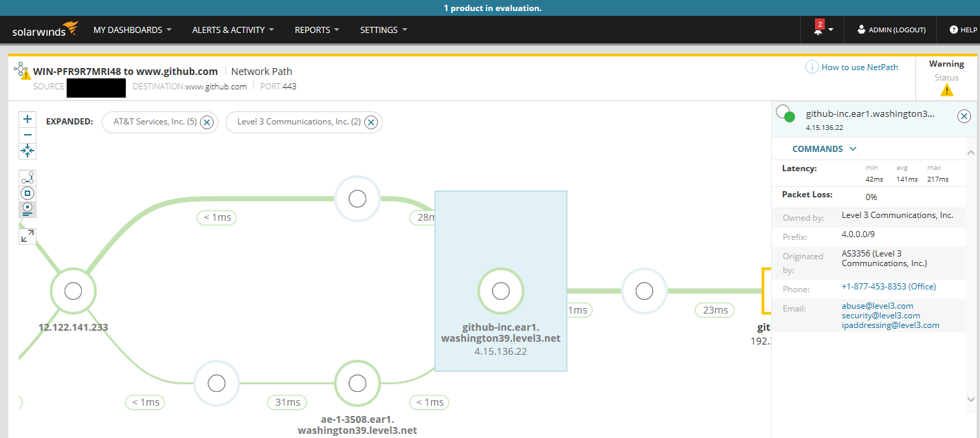Click the 23ms link latency label

point(715,310)
